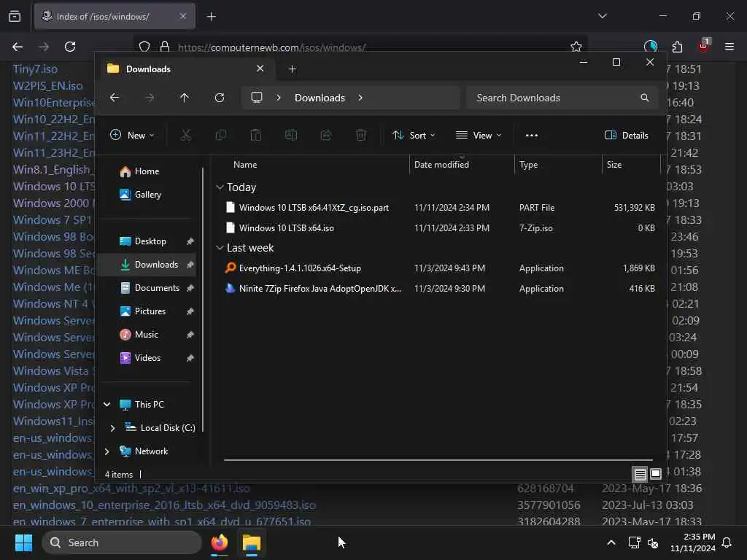Open the Sort dropdown menu
This screenshot has height=560, width=747.
coord(414,135)
